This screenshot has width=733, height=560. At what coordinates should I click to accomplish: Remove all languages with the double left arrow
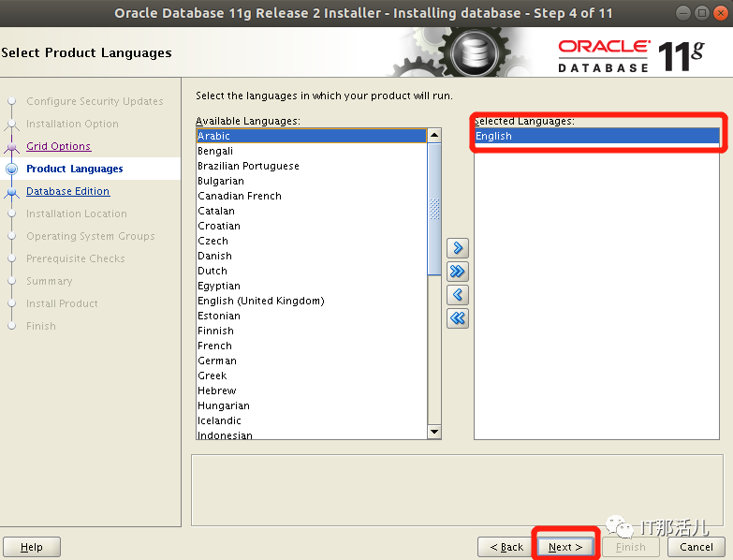[458, 318]
